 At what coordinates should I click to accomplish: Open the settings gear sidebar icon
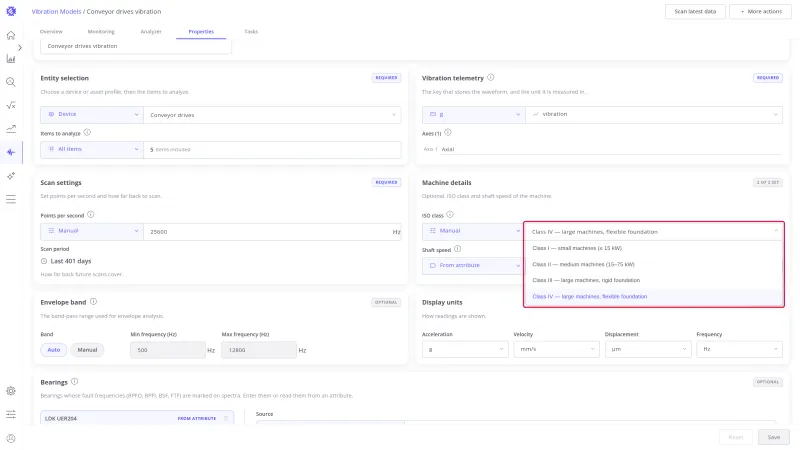coord(11,391)
